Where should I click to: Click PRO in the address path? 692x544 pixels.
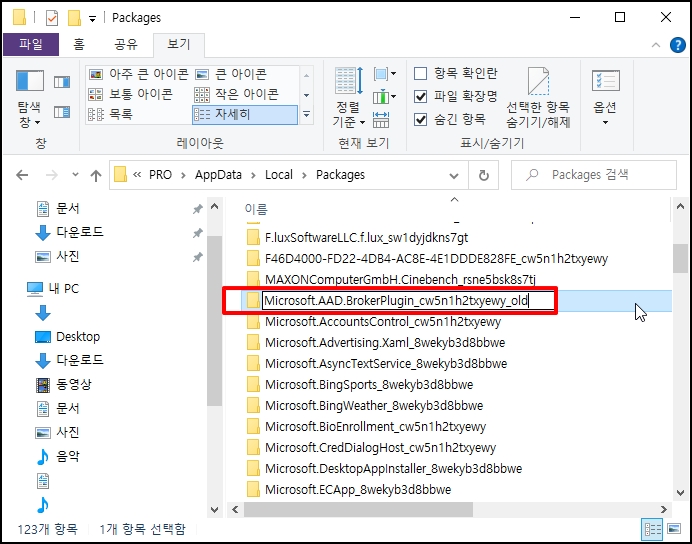click(160, 175)
